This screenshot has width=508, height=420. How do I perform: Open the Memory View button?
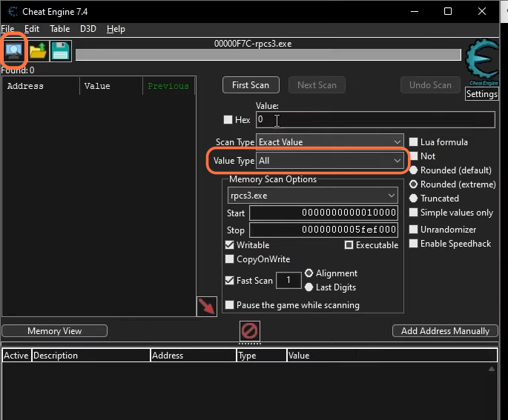pos(54,330)
